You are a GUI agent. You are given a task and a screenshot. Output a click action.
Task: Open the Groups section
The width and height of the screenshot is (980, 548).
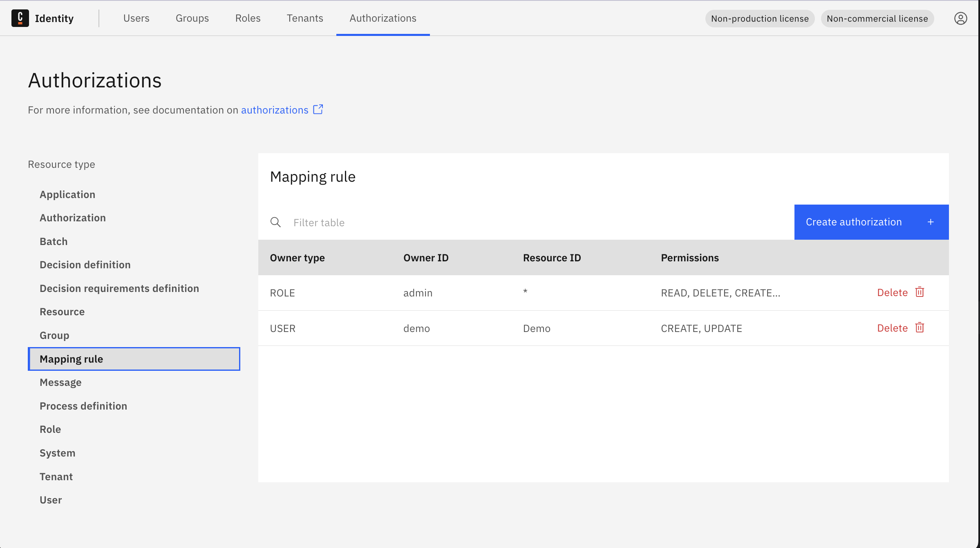192,18
